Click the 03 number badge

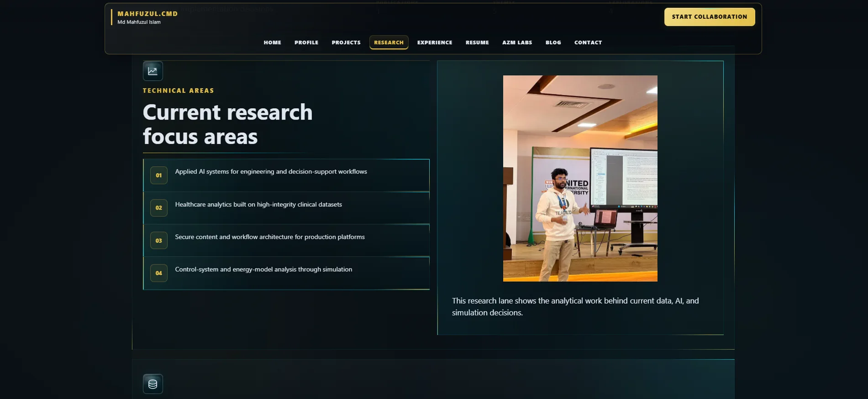coord(159,241)
